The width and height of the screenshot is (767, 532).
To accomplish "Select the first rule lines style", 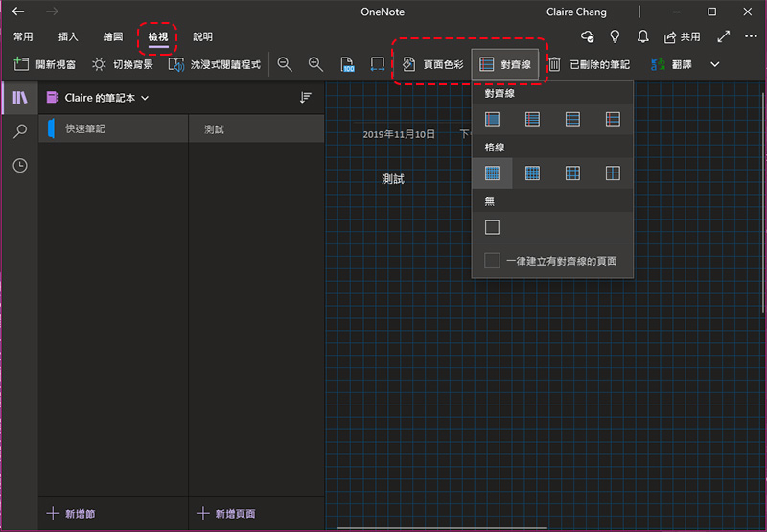I will tap(492, 119).
